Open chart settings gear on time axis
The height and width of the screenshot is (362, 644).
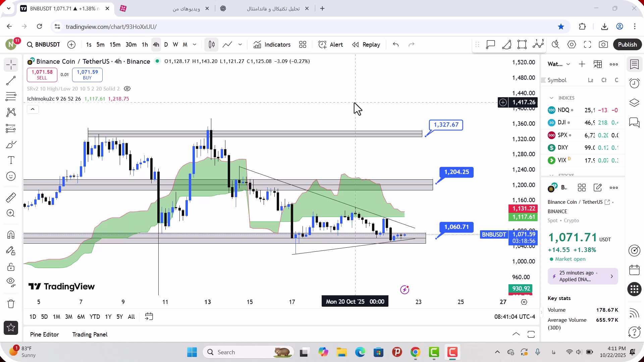524,302
